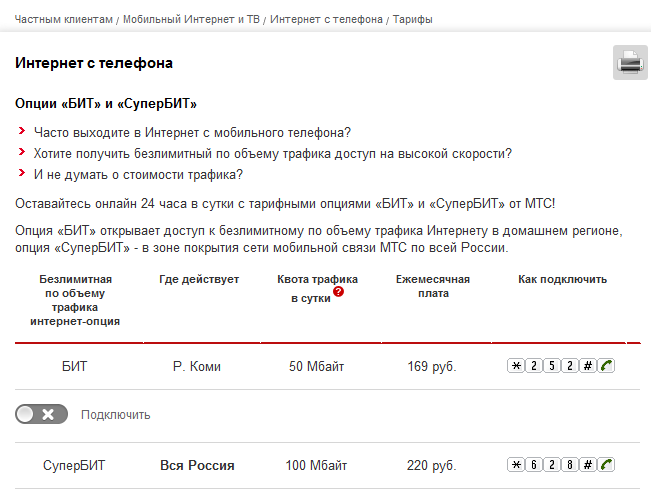651x494 pixels.
Task: Click the printer icon to print the page
Action: pos(630,63)
